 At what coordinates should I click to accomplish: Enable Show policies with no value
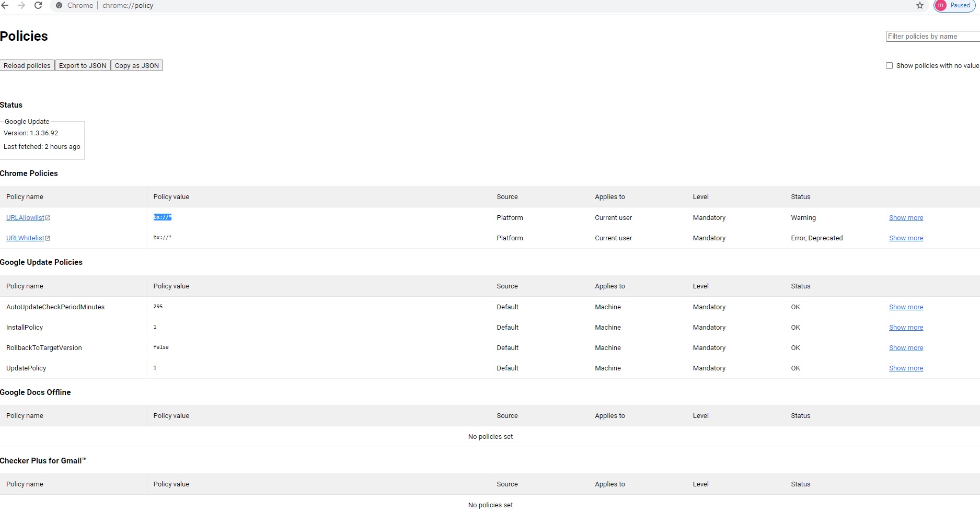click(x=889, y=65)
